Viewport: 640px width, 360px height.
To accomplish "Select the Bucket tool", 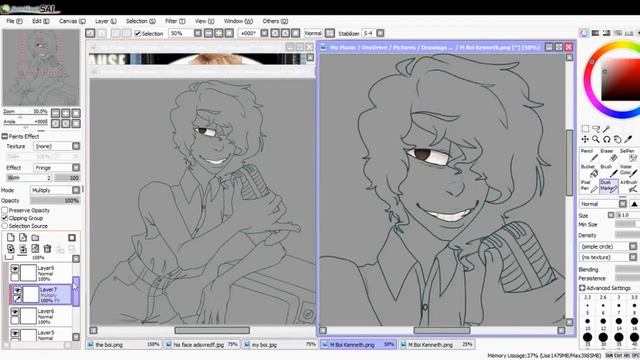I will [x=589, y=171].
